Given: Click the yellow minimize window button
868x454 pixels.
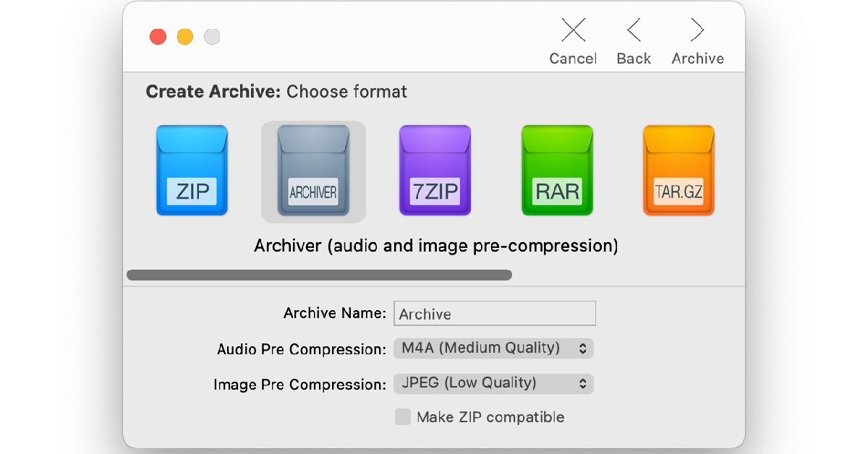Looking at the screenshot, I should pos(185,37).
